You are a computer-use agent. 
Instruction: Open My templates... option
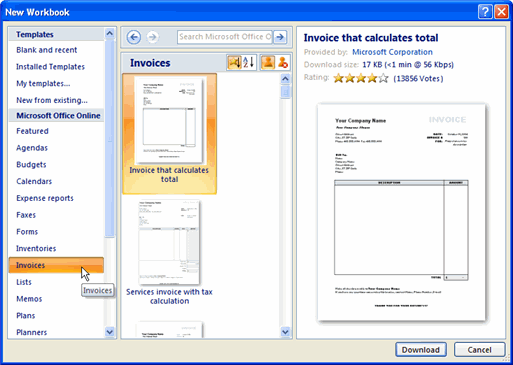click(x=43, y=83)
